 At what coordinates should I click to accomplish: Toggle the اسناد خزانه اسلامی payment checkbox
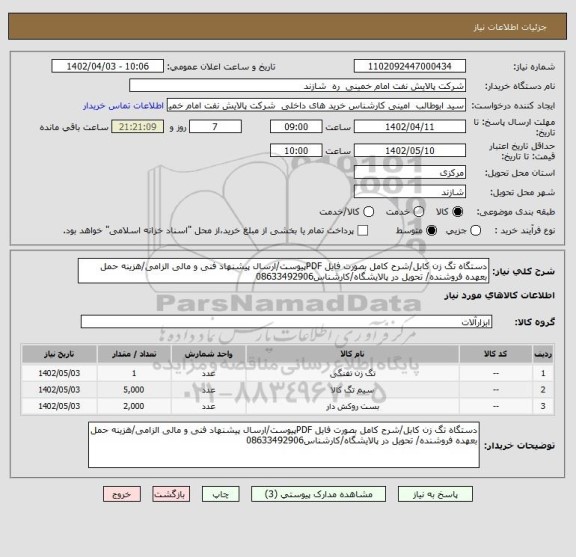(363, 231)
